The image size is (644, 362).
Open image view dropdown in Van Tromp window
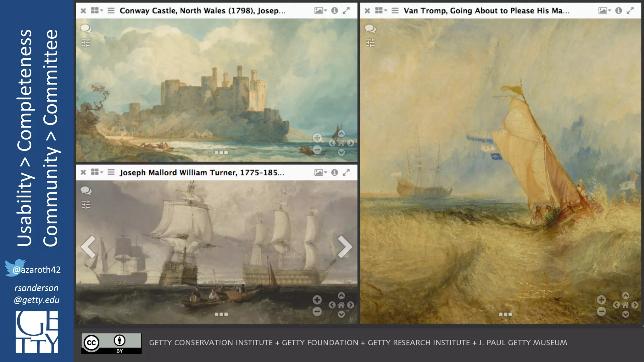(x=605, y=11)
